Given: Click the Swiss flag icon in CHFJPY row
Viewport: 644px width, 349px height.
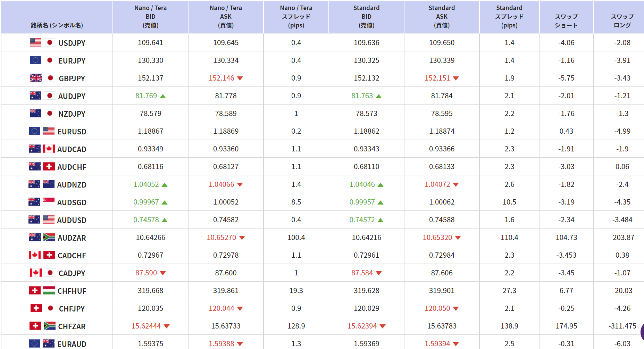Looking at the screenshot, I should click(36, 308).
